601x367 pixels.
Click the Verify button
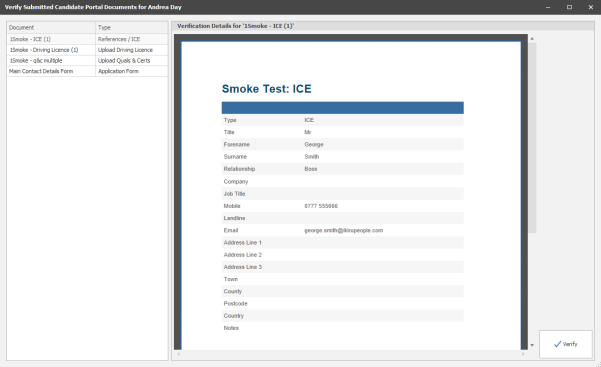[566, 344]
